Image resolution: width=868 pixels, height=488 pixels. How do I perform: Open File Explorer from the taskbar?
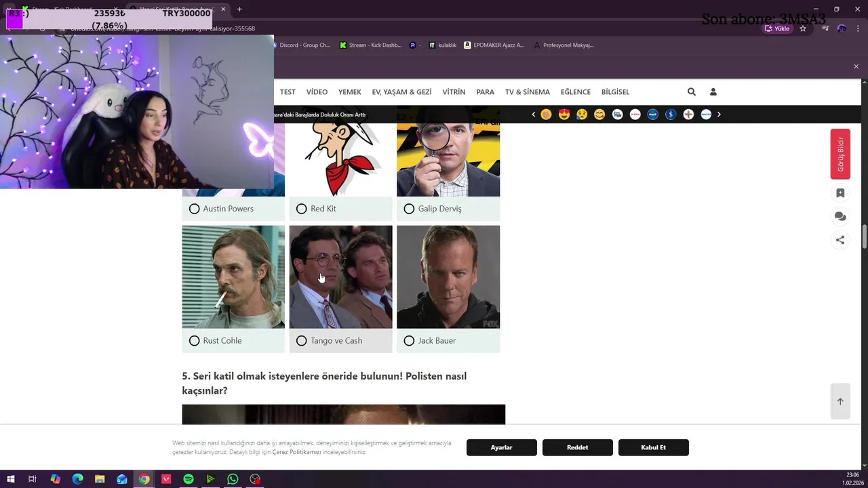tap(100, 479)
